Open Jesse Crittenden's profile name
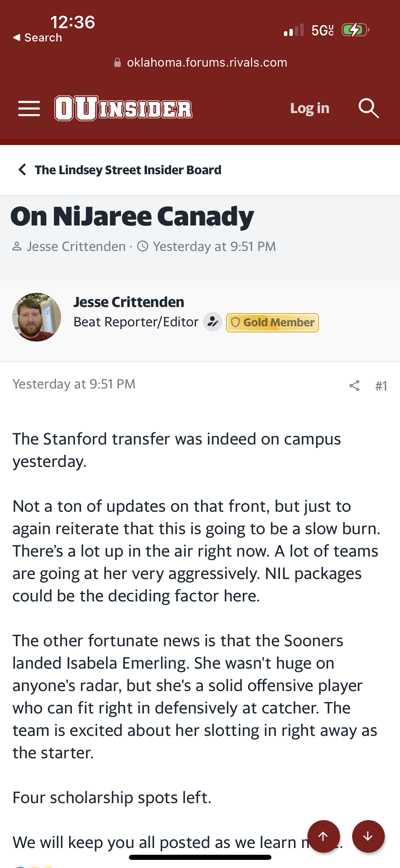The width and height of the screenshot is (400, 868). pyautogui.click(x=129, y=302)
